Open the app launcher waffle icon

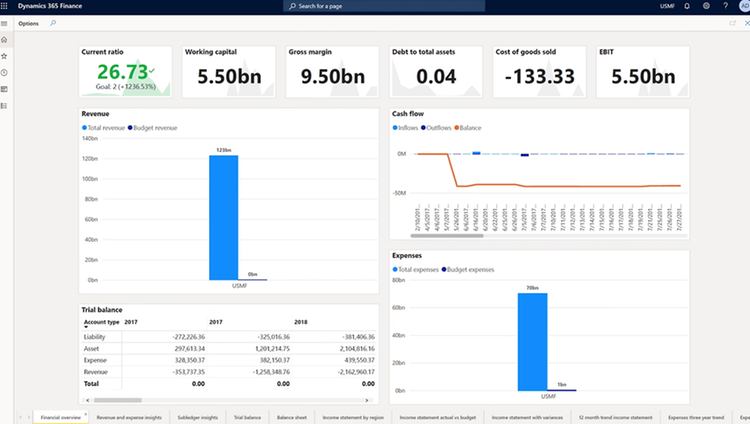[x=4, y=6]
